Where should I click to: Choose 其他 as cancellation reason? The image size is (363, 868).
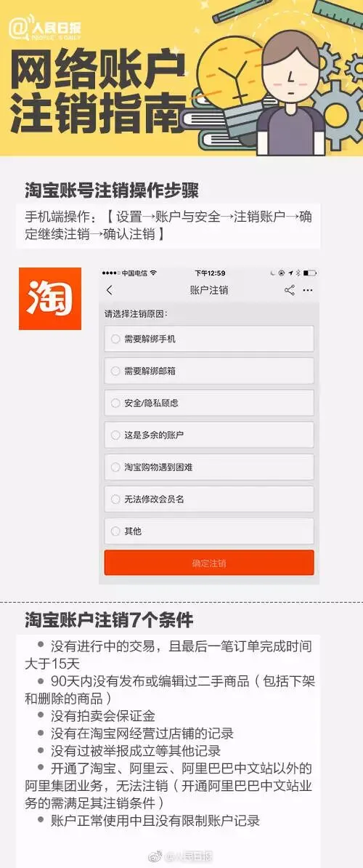(x=209, y=531)
